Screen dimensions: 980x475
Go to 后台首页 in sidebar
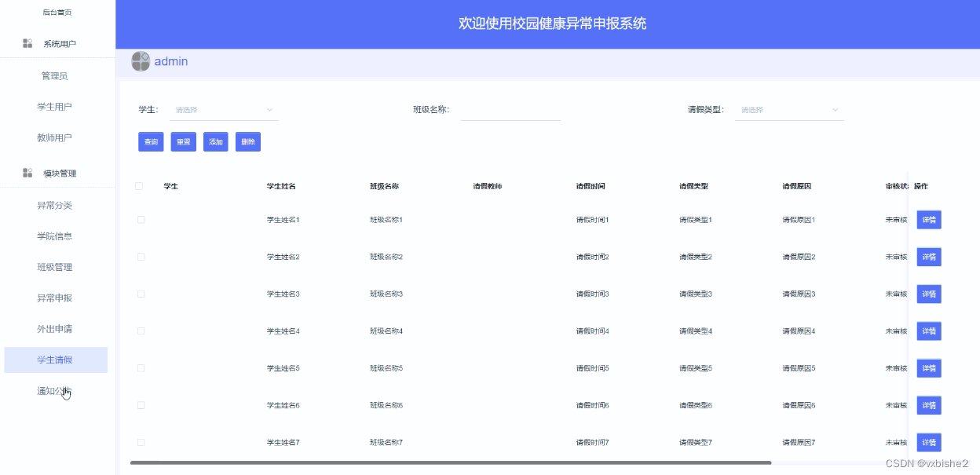[x=57, y=13]
